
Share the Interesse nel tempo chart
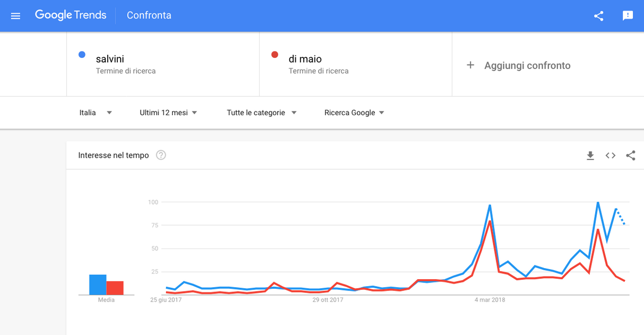point(631,156)
